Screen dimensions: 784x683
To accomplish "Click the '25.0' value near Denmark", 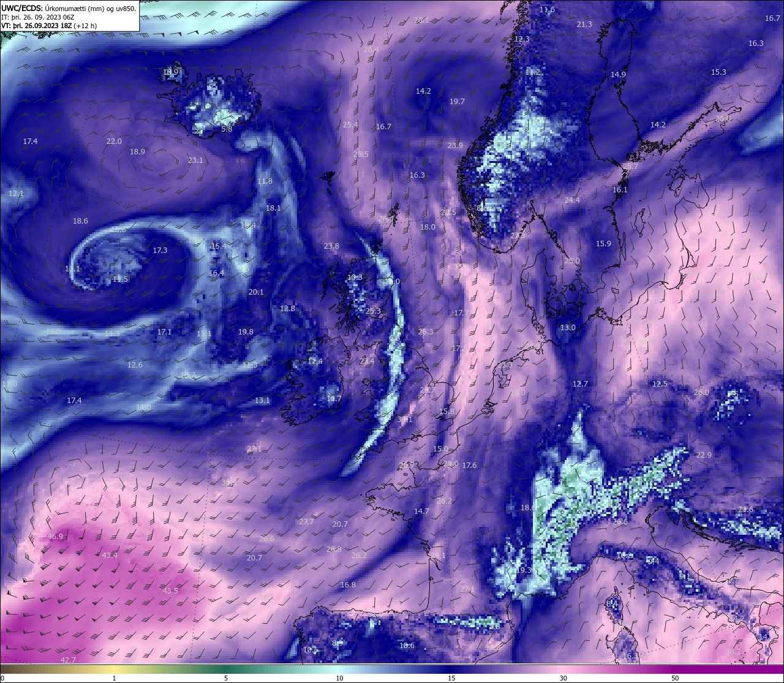I will pyautogui.click(x=572, y=261).
